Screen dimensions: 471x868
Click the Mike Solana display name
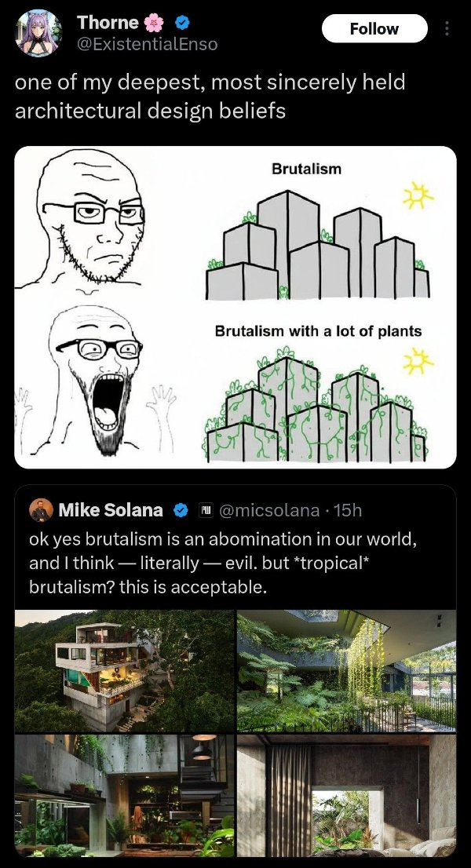[x=111, y=511]
